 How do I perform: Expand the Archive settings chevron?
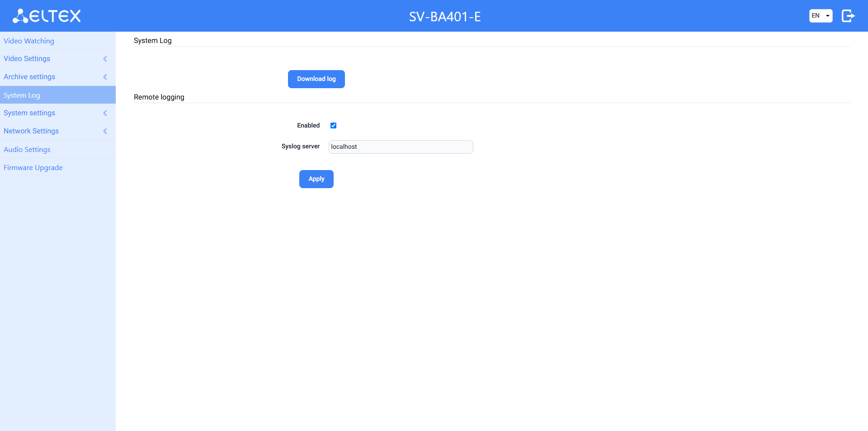click(x=105, y=77)
